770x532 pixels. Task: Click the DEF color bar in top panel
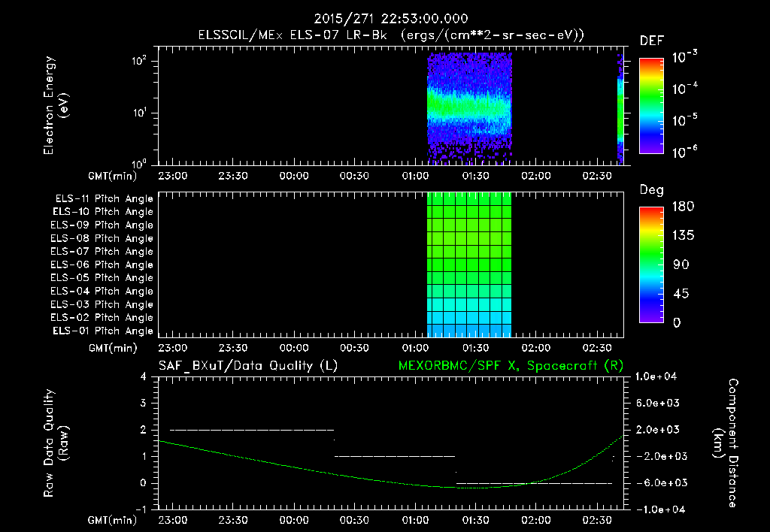coord(651,105)
